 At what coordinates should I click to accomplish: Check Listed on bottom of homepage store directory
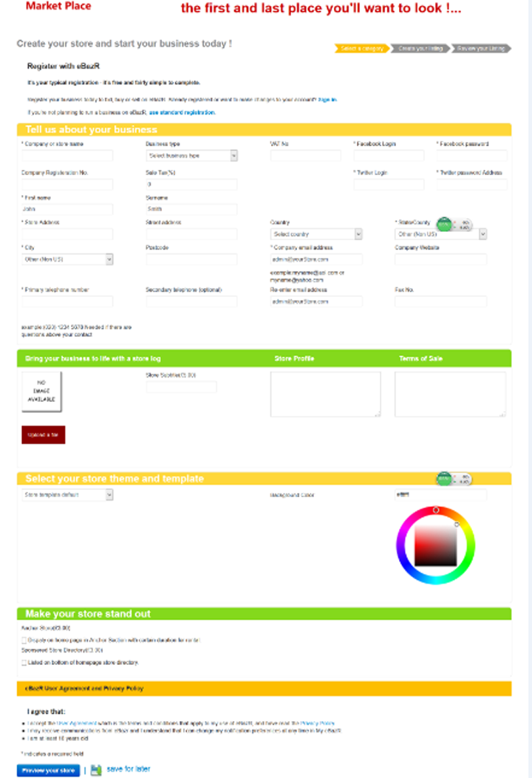pos(24,663)
